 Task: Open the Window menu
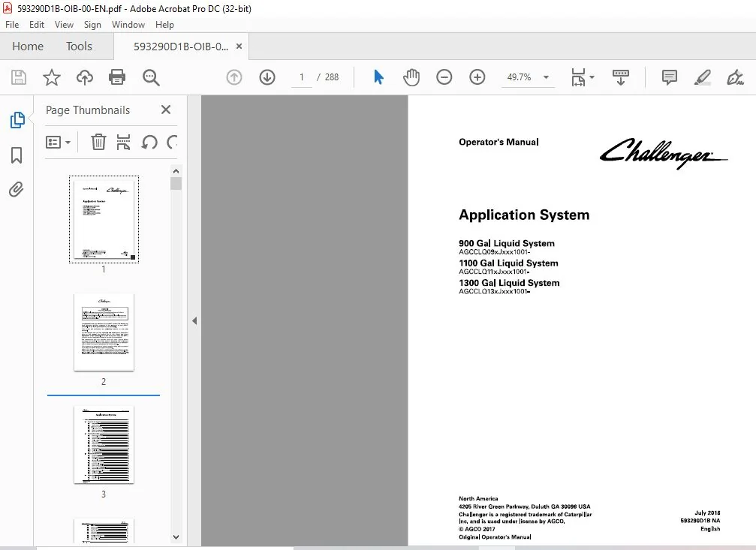point(128,25)
